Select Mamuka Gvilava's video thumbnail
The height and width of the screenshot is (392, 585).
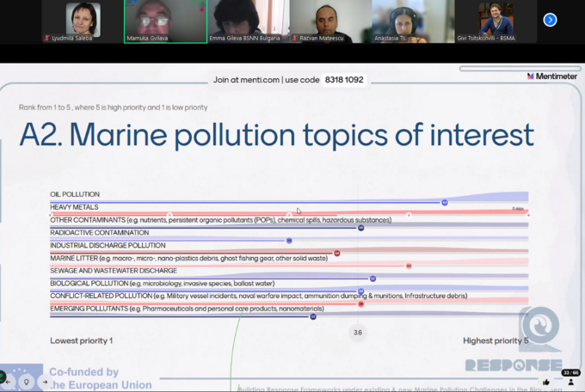pyautogui.click(x=165, y=21)
